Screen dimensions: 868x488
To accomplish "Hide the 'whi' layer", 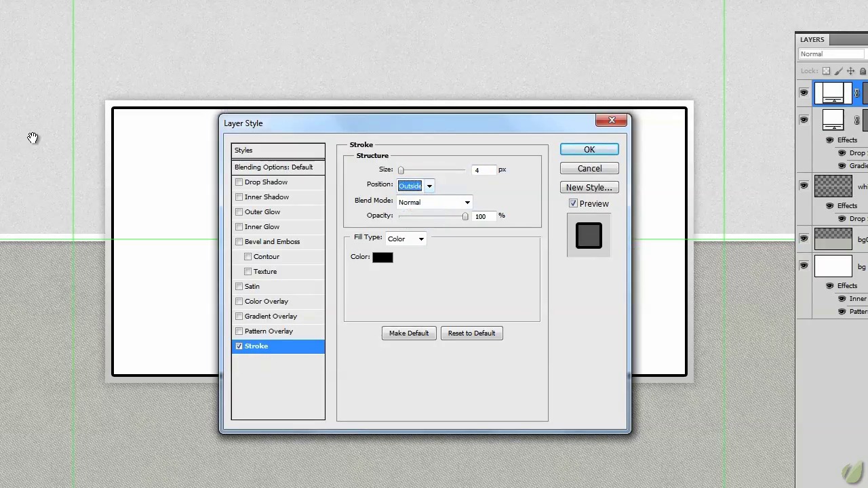I will click(x=804, y=186).
